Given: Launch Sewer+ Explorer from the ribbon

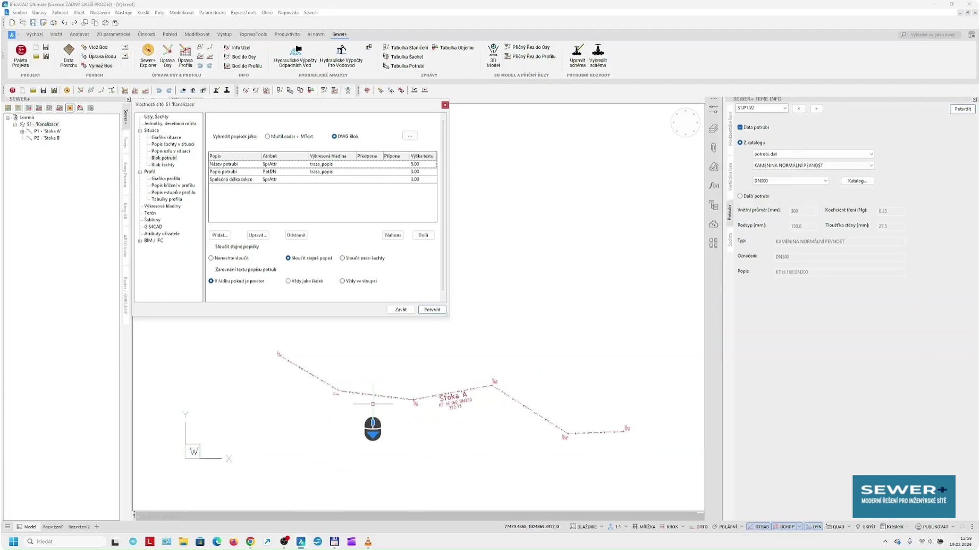Looking at the screenshot, I should pos(148,56).
